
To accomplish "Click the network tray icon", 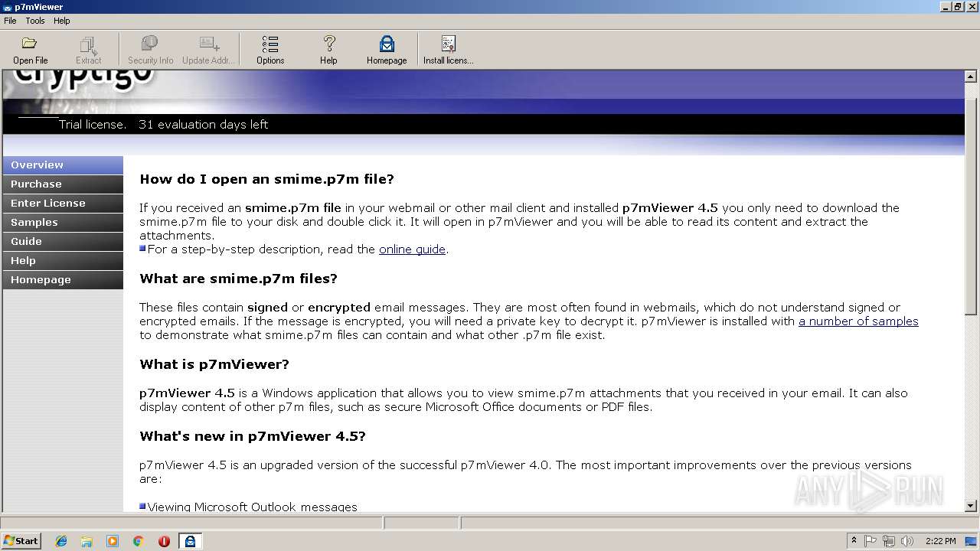I will (889, 541).
